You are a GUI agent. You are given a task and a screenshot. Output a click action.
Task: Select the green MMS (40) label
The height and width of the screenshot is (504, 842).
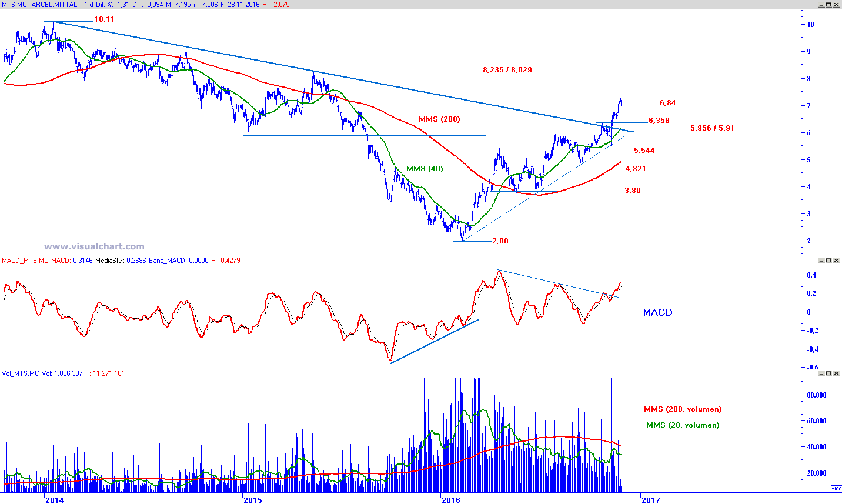(425, 169)
